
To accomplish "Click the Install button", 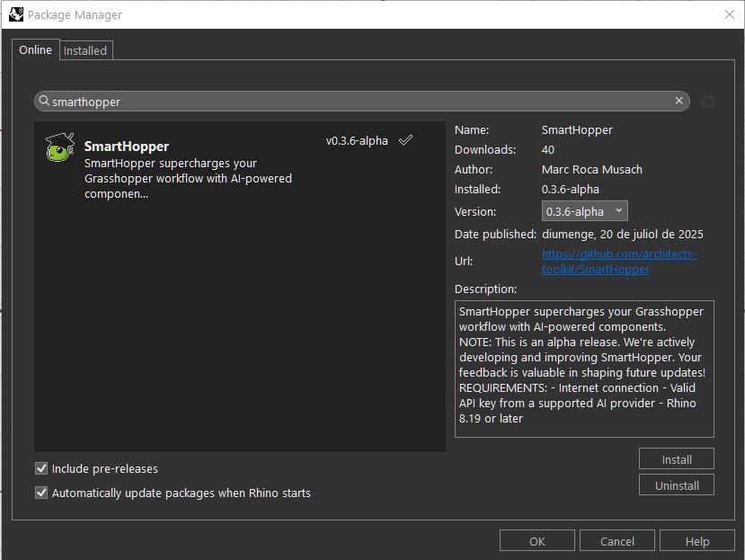I will [x=676, y=459].
